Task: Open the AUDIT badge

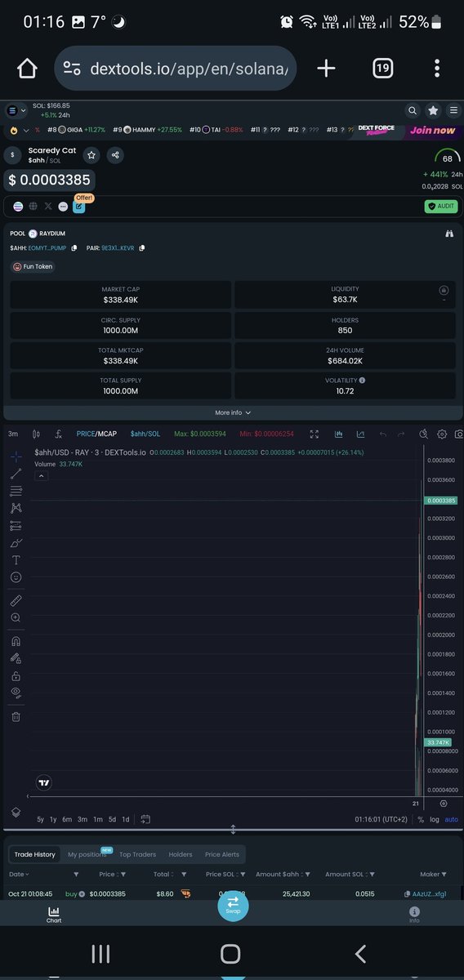Action: (x=440, y=207)
